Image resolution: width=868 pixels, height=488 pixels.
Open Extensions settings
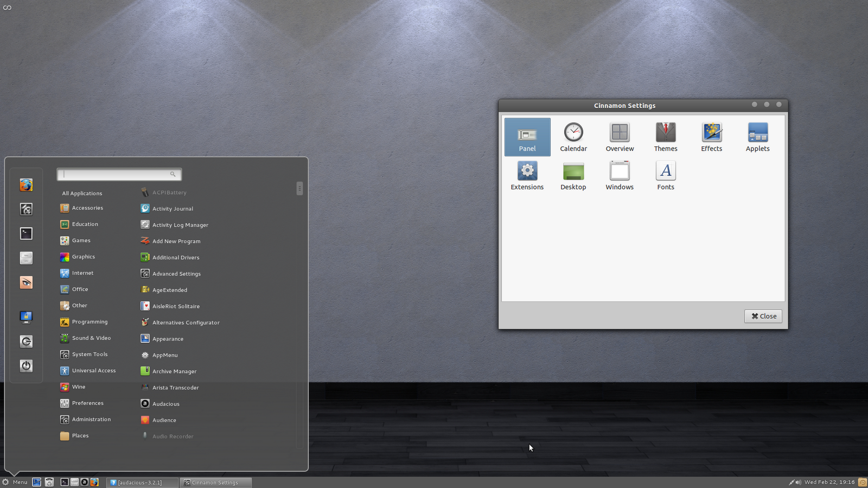point(527,175)
